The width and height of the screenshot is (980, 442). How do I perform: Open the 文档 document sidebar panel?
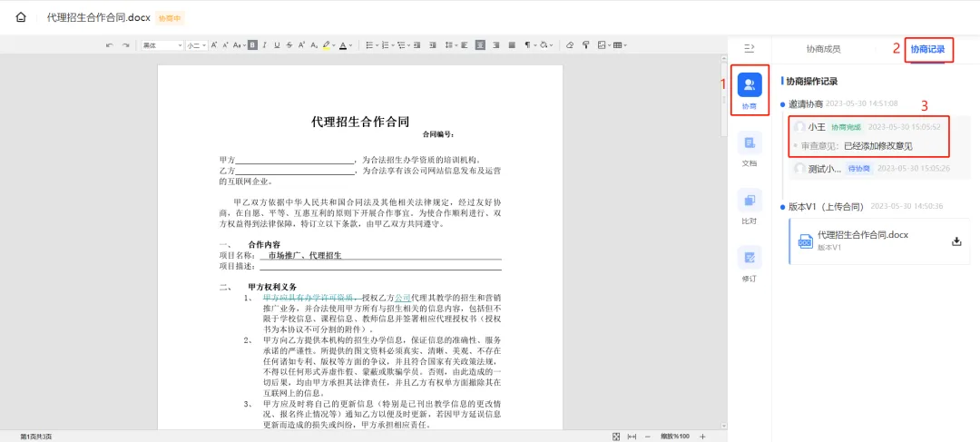(750, 148)
